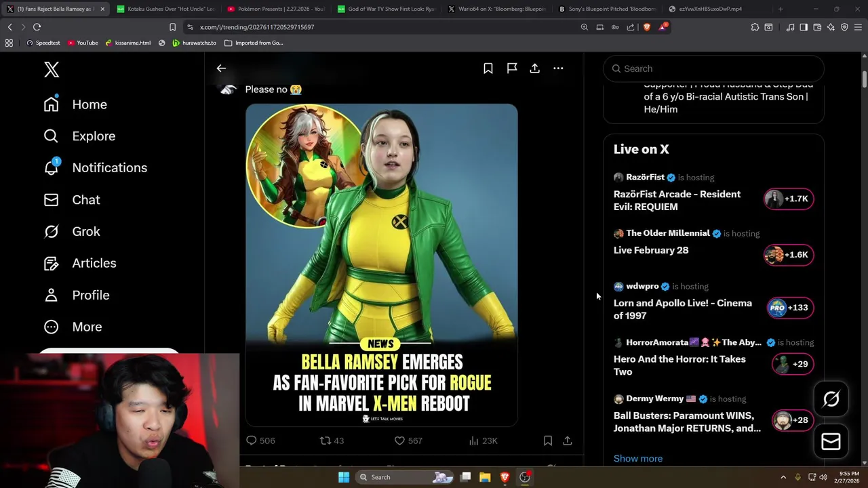Open Ball Busters Paramount WINS live

(687, 422)
